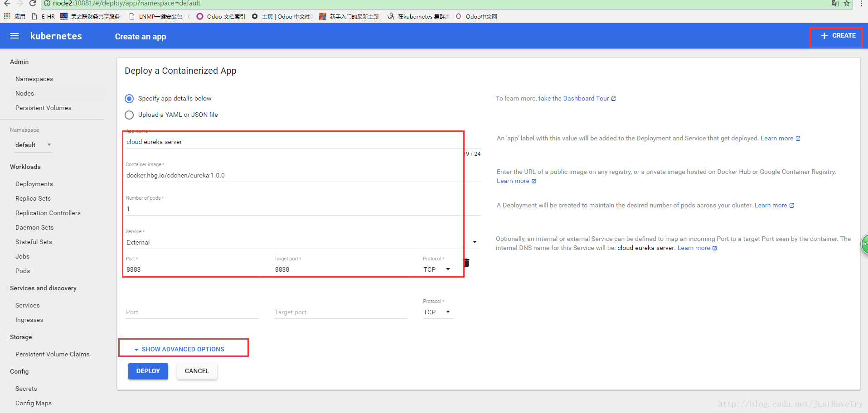
Task: Open the TCP protocol dropdown for port 8888
Action: [x=437, y=269]
